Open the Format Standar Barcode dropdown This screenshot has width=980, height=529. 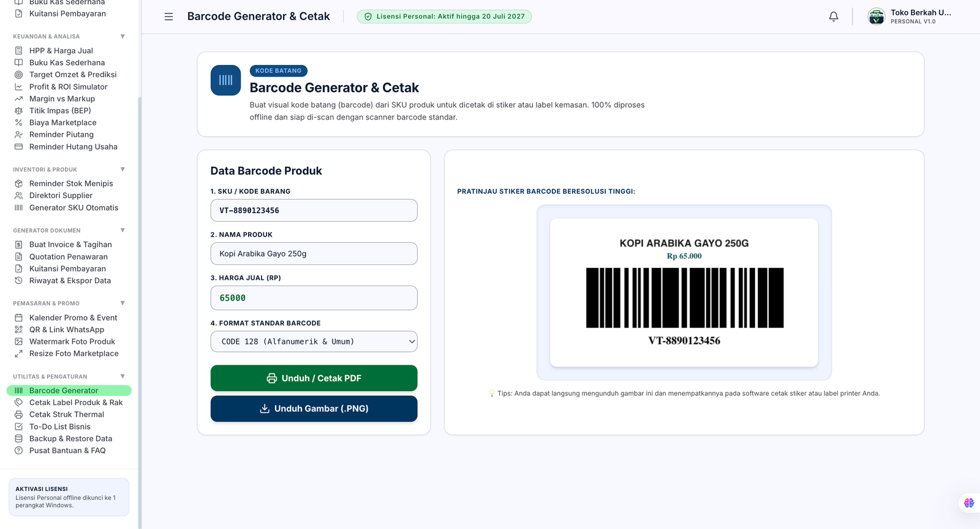(x=314, y=341)
